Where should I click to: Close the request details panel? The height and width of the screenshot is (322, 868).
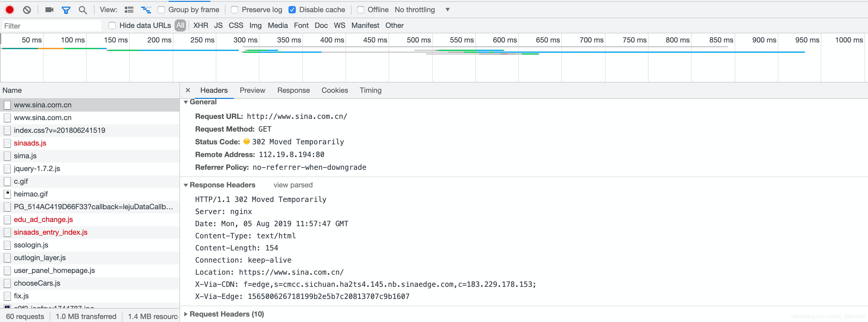coord(188,90)
